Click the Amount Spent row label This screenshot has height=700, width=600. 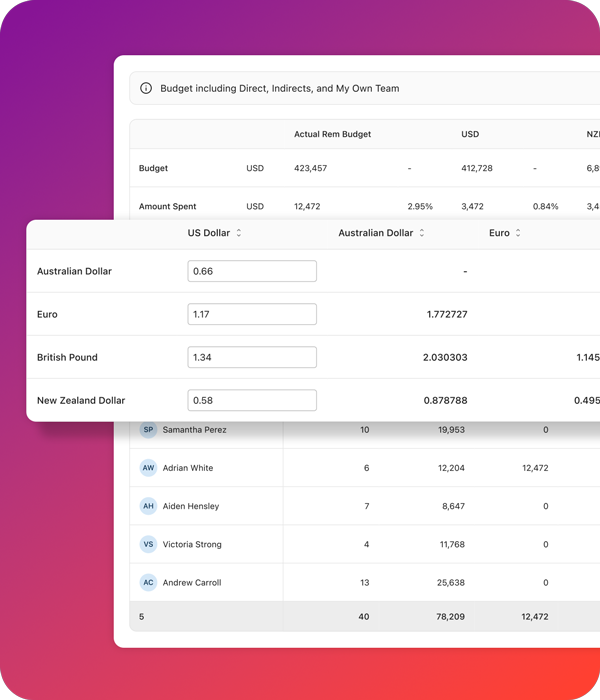tap(168, 206)
